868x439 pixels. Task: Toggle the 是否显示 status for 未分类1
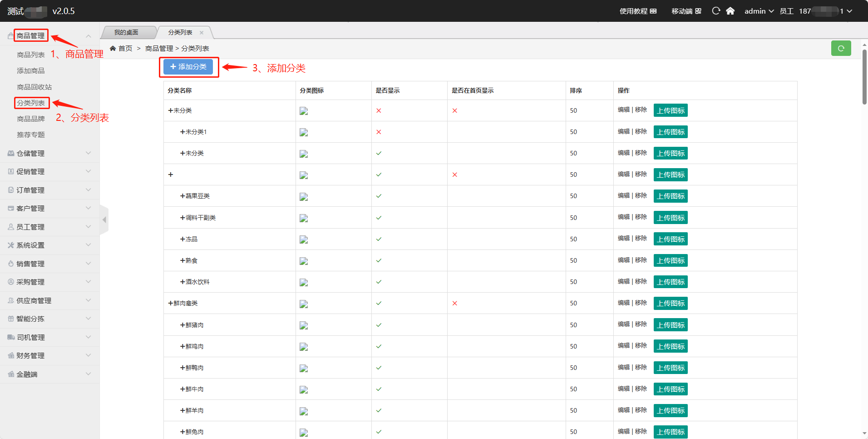tap(379, 132)
